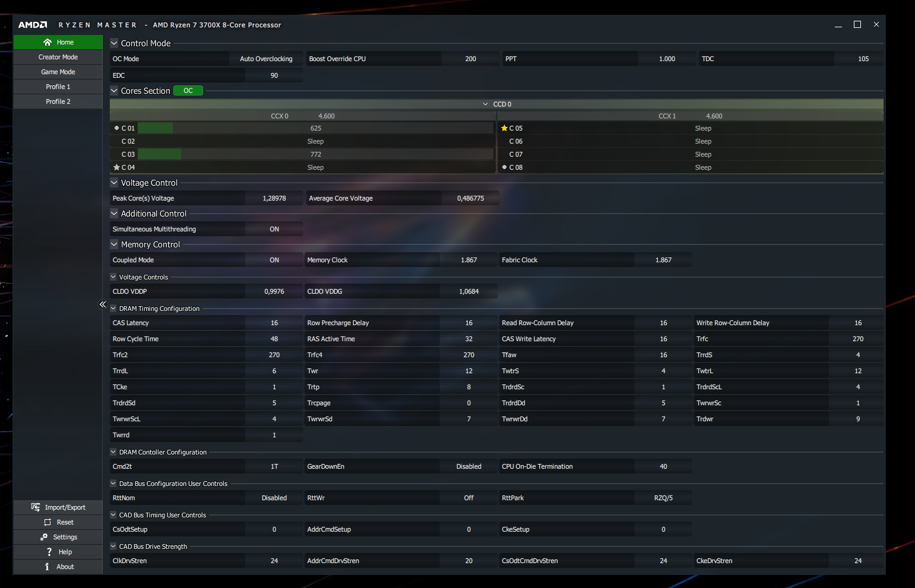Click the Row Cycle Time value 48

tap(274, 339)
